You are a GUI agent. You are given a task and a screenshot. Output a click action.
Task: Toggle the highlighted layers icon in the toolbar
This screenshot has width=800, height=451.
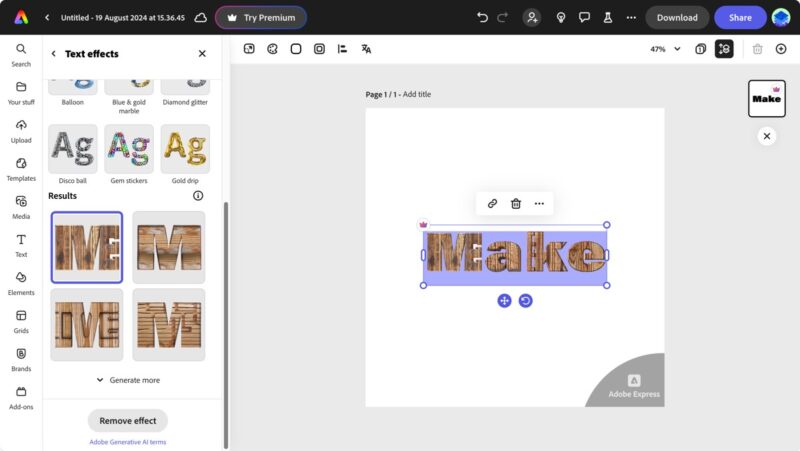[724, 49]
